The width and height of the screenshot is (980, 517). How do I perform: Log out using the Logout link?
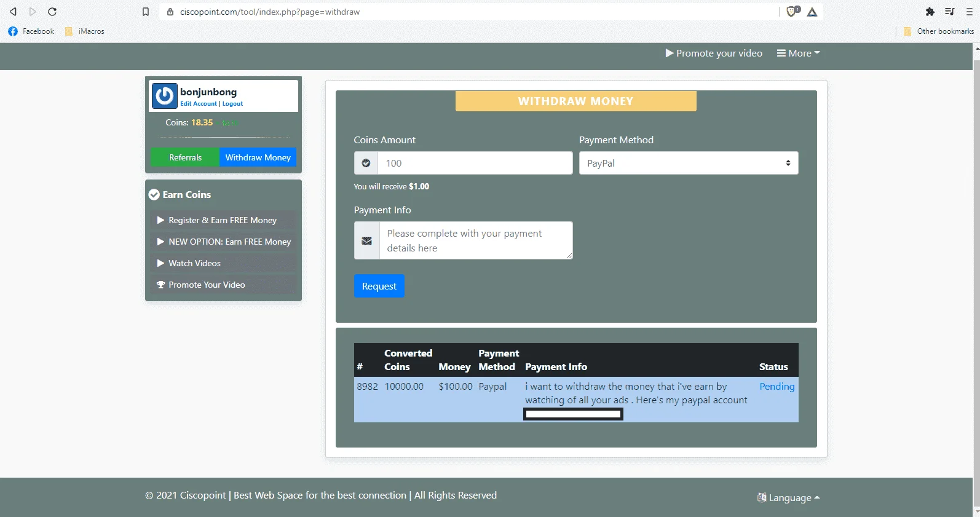[x=232, y=104]
